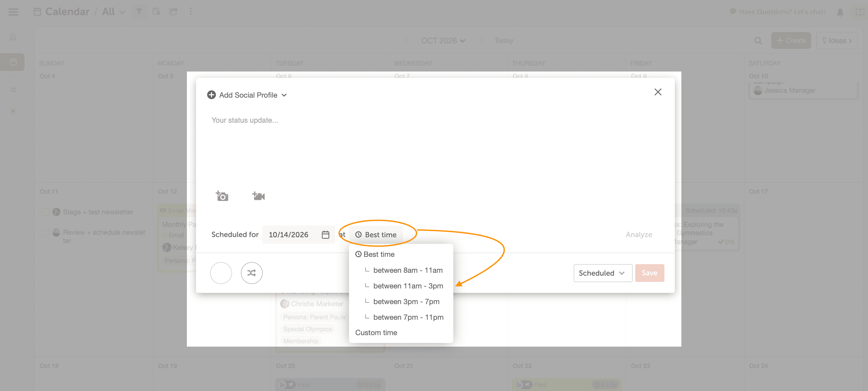
Task: Open the date picker calendar icon
Action: pos(325,234)
